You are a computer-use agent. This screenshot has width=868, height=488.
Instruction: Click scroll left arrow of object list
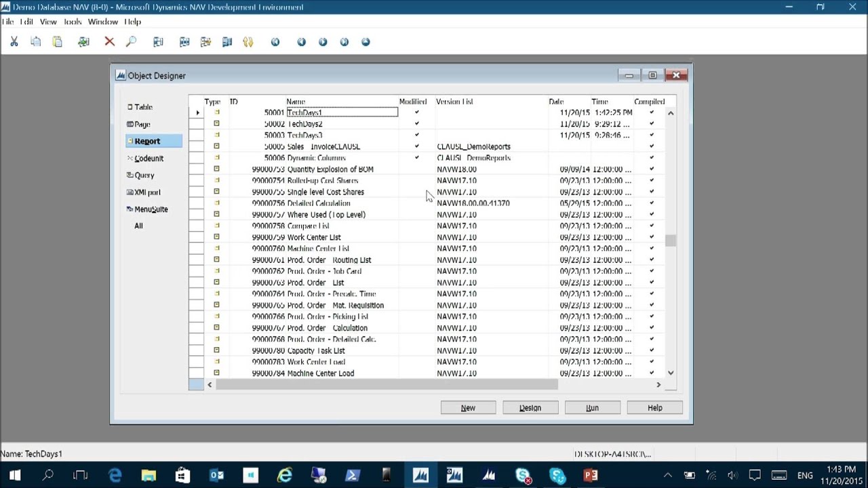pyautogui.click(x=210, y=385)
